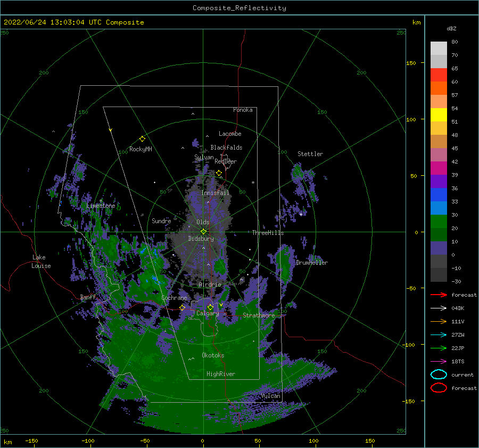
Task: Click the dBZ legend heading
Action: 451,28
